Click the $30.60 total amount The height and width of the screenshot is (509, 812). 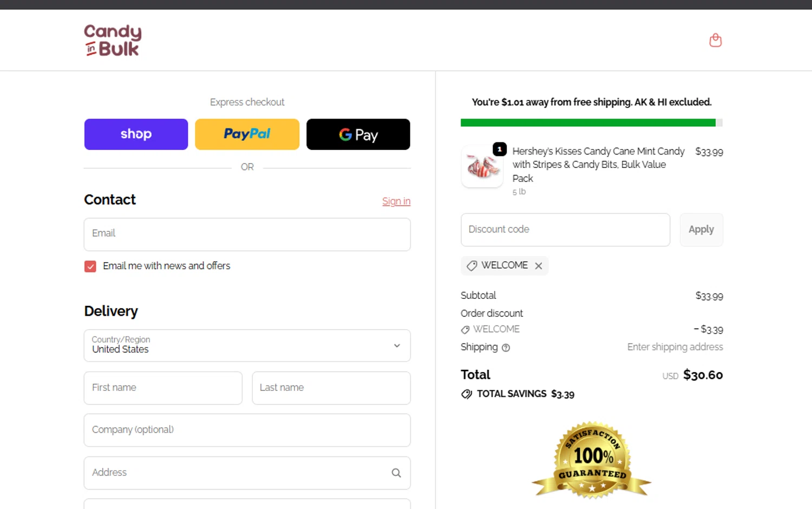pyautogui.click(x=703, y=375)
